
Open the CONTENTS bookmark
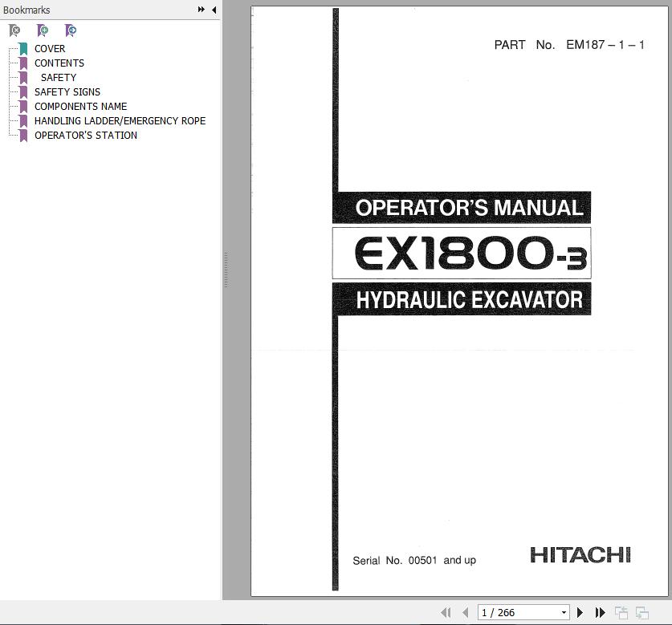[59, 63]
